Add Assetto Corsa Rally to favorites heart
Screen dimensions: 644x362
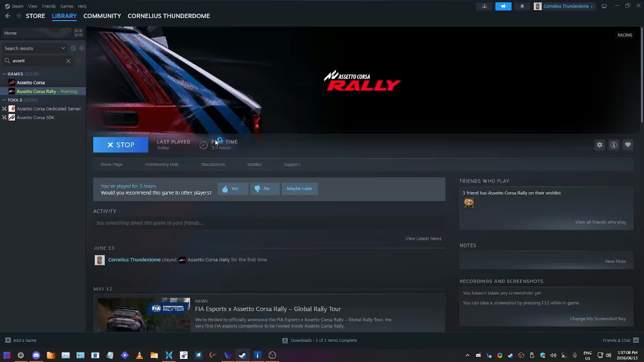point(628,145)
